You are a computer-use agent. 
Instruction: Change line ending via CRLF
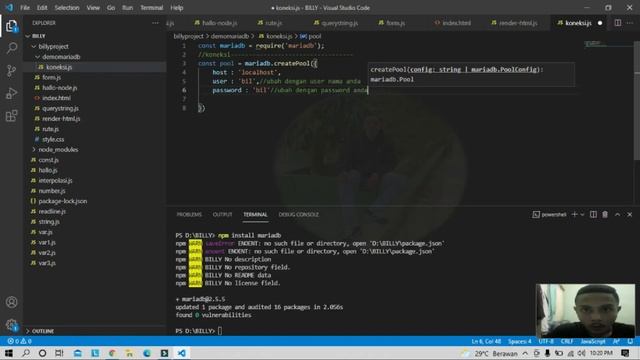[x=567, y=341]
